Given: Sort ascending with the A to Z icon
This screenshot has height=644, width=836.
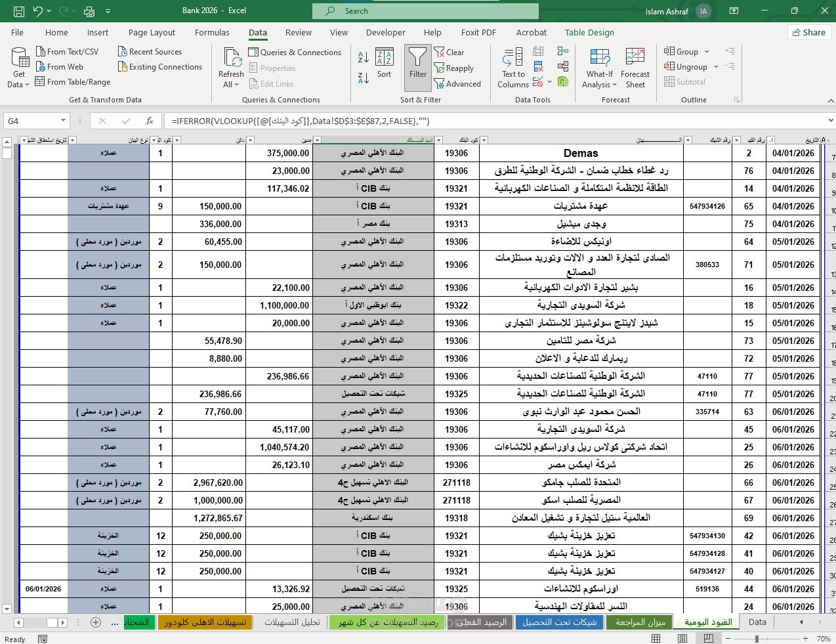Looking at the screenshot, I should (364, 56).
